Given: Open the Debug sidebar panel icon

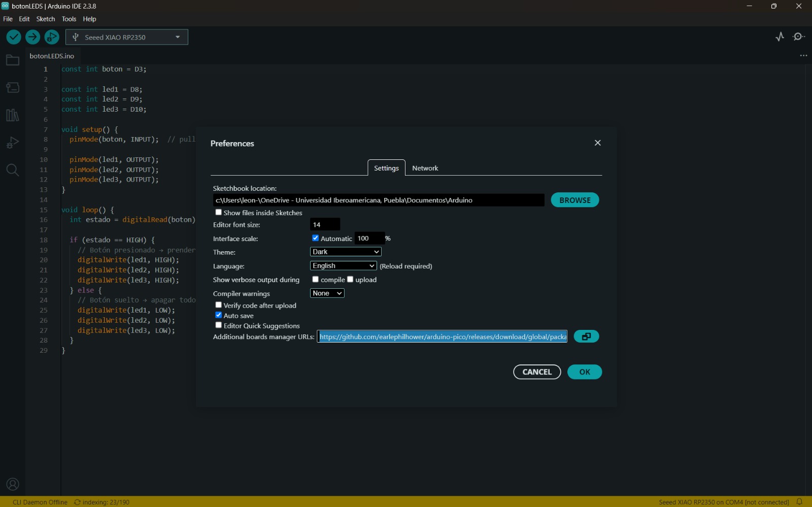Looking at the screenshot, I should coord(13,143).
